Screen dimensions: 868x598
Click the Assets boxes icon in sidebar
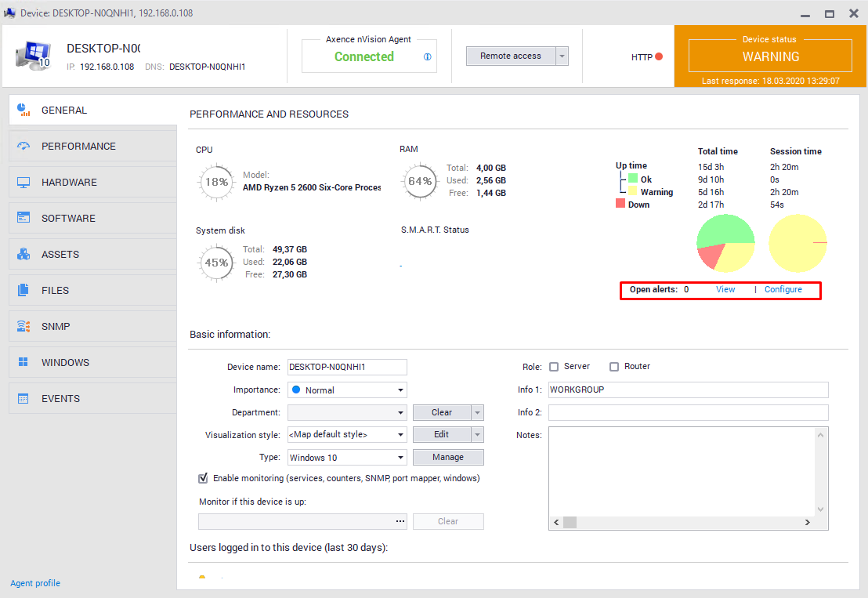click(x=24, y=255)
